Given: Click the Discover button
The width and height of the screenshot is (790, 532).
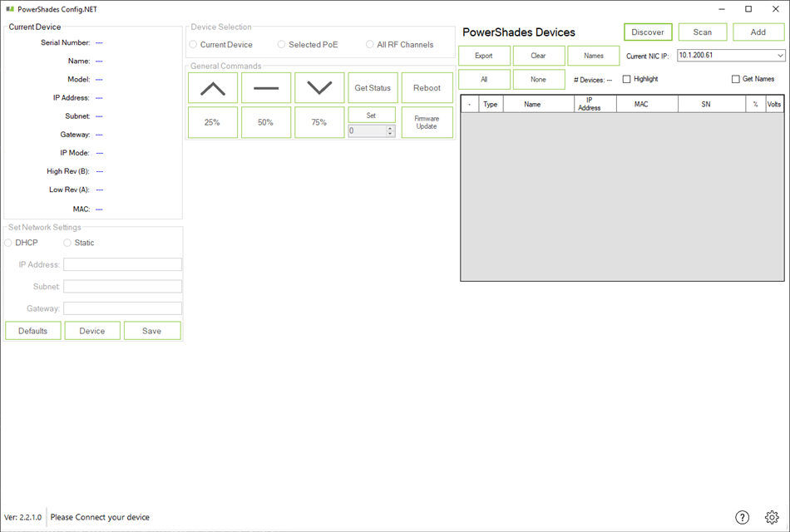Looking at the screenshot, I should [648, 32].
